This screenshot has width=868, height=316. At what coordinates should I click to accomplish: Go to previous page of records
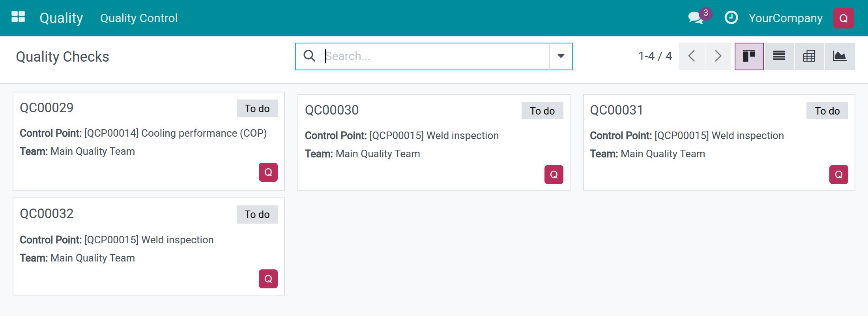(692, 56)
